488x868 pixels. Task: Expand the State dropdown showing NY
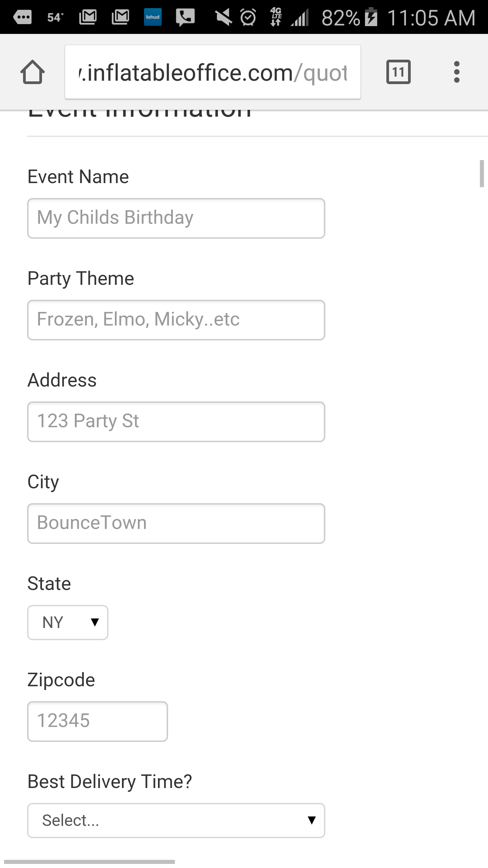tap(68, 623)
